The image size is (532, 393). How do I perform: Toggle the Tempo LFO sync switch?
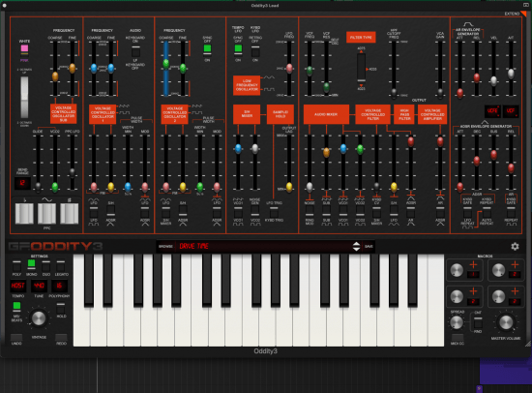click(x=238, y=49)
